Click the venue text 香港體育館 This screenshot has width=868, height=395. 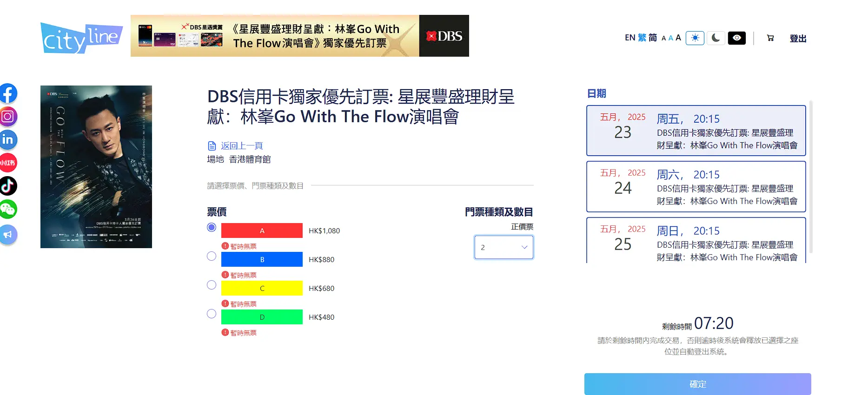pos(250,159)
